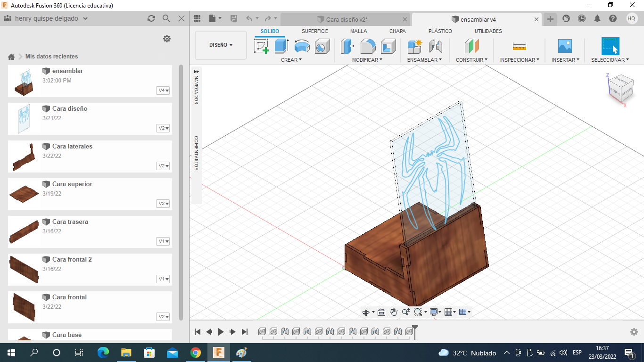Close the ensamblar v4 tab
This screenshot has width=644, height=362.
537,19
